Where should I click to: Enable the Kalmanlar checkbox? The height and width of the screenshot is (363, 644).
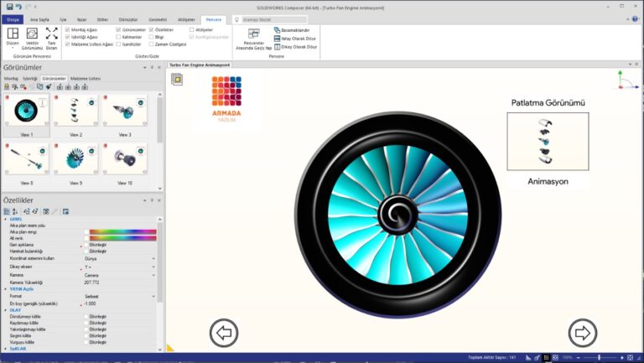click(117, 38)
